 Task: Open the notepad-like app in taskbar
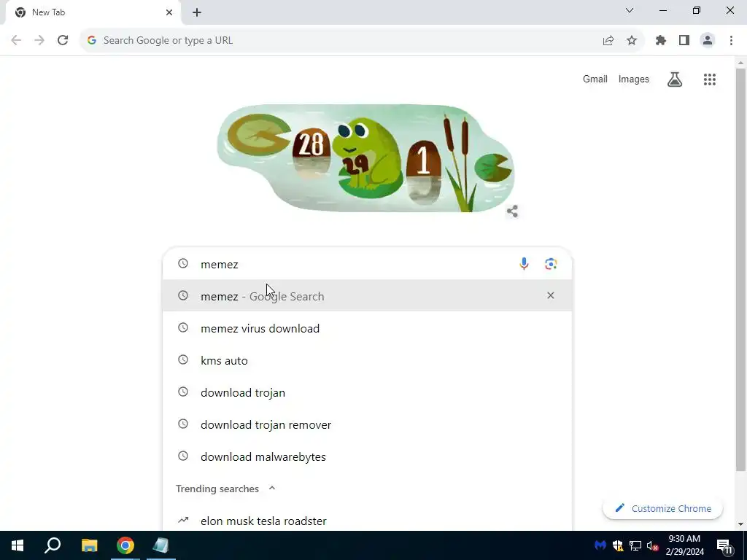click(x=161, y=545)
